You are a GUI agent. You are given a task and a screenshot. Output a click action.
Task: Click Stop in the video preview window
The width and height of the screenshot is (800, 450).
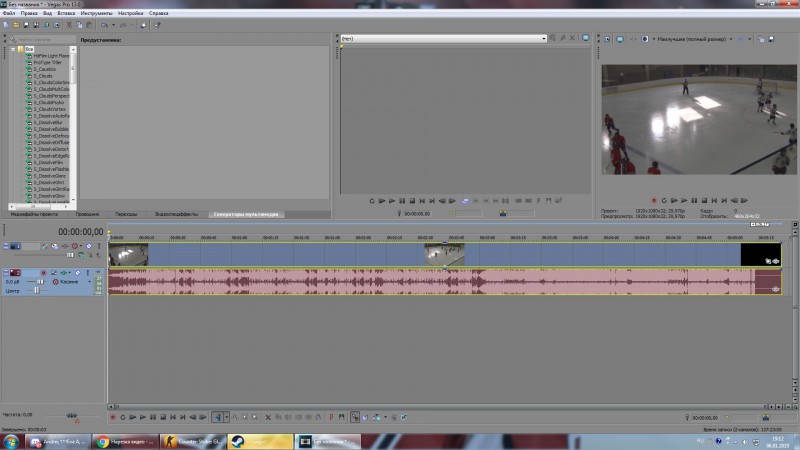point(704,201)
